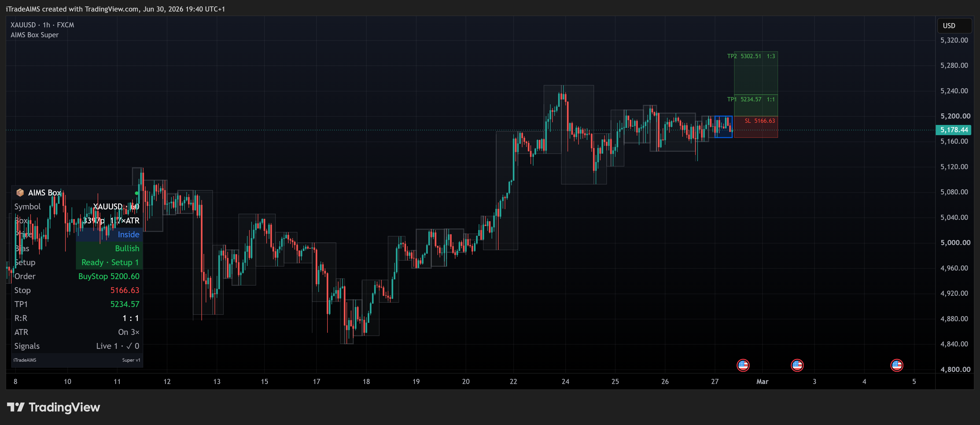
Task: Click the Stop row value 5166.63 in panel
Action: click(x=125, y=290)
